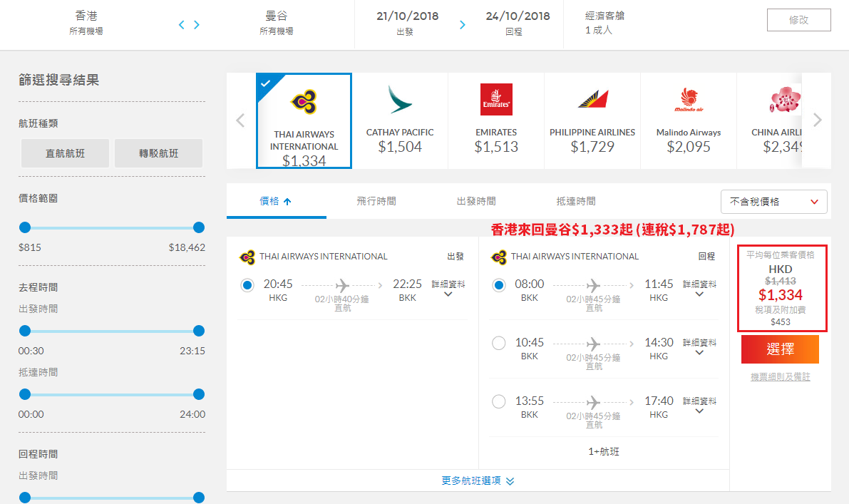Show previous airlines in the carousel
This screenshot has width=849, height=504.
tap(240, 120)
